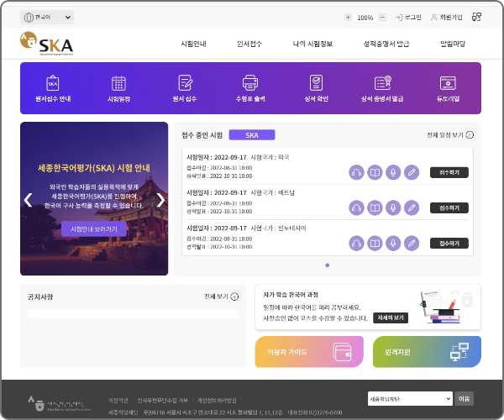Click the book icon in the 미국 exam row
504x420 pixels.
[x=375, y=172]
